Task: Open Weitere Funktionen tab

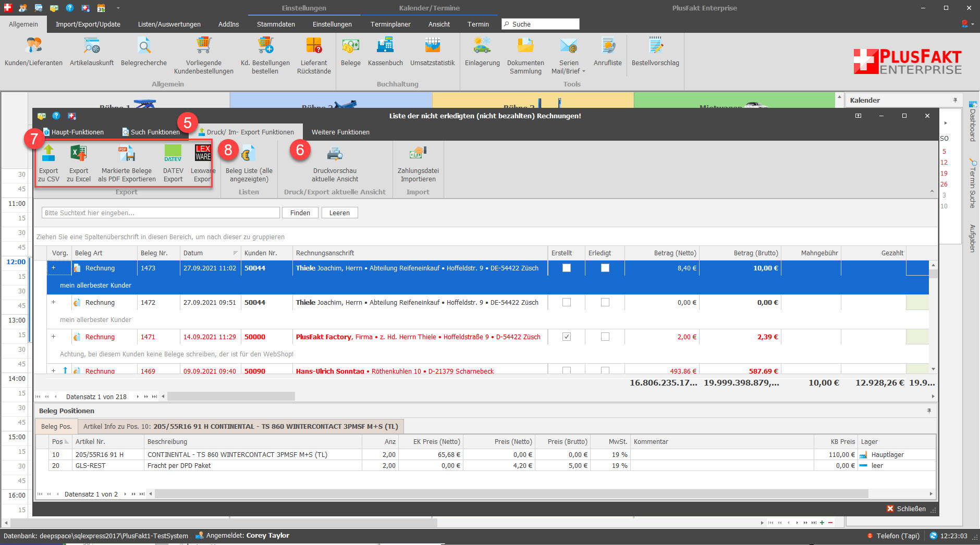Action: click(x=340, y=132)
